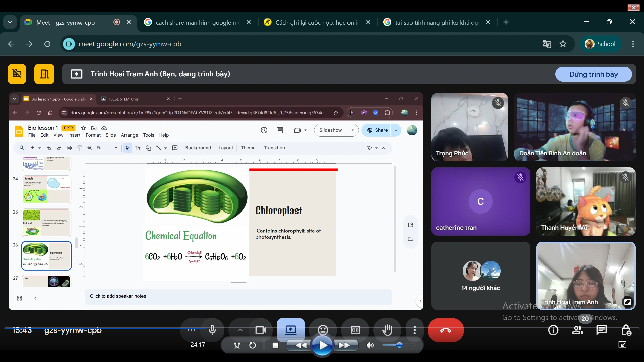Click the Print icon in Slides toolbar

(69, 148)
